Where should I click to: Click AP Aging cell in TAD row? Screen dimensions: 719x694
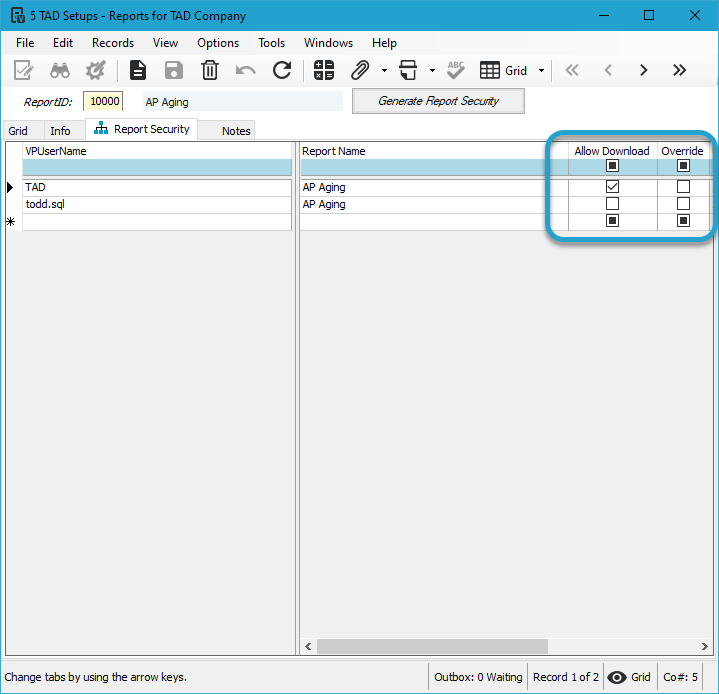[x=434, y=187]
